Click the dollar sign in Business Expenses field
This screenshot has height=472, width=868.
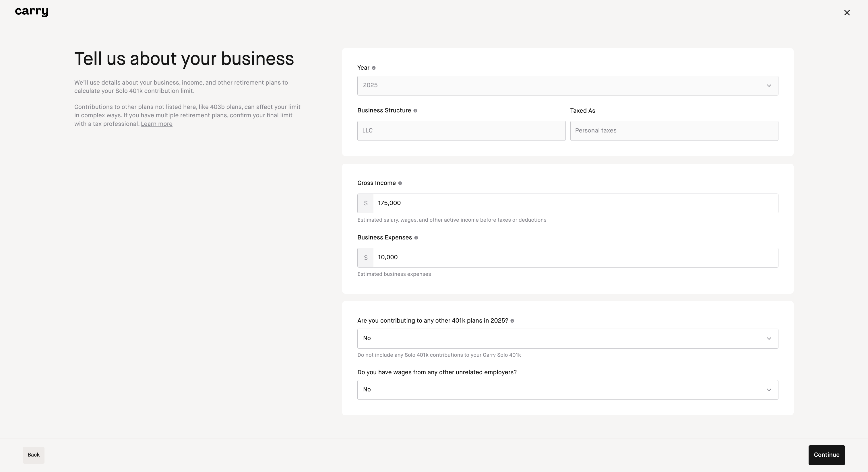coord(366,258)
